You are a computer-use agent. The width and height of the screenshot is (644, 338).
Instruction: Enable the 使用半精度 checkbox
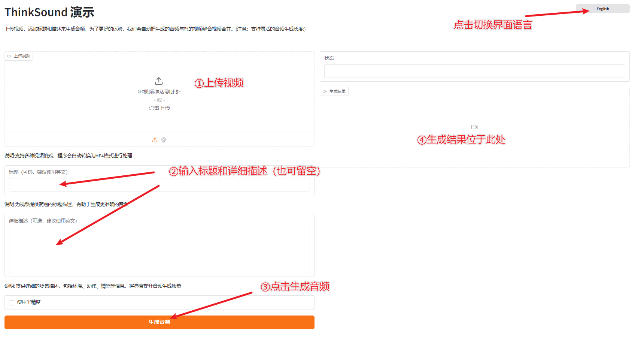tap(12, 302)
